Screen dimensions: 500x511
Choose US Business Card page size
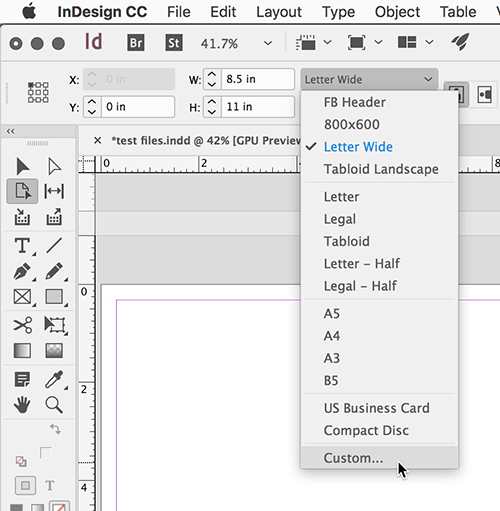pos(380,408)
